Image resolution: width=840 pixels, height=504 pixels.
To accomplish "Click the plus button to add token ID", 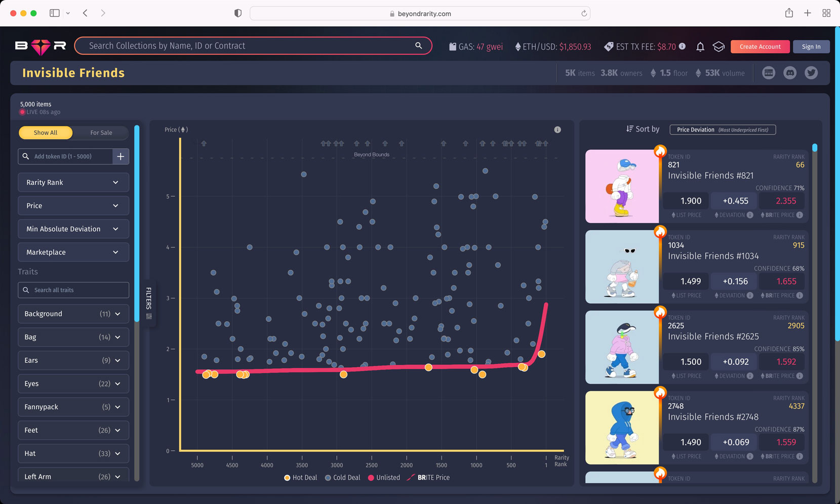I will tap(121, 156).
